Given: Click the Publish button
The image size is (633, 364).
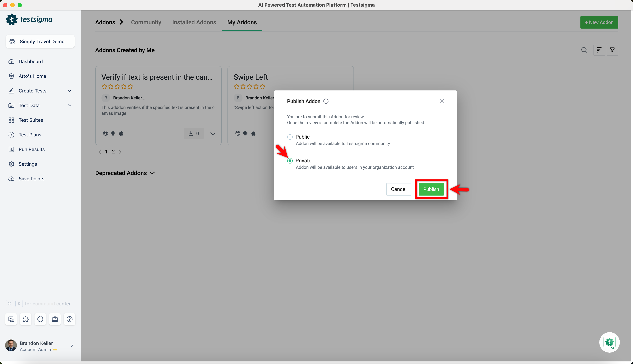Looking at the screenshot, I should (431, 189).
